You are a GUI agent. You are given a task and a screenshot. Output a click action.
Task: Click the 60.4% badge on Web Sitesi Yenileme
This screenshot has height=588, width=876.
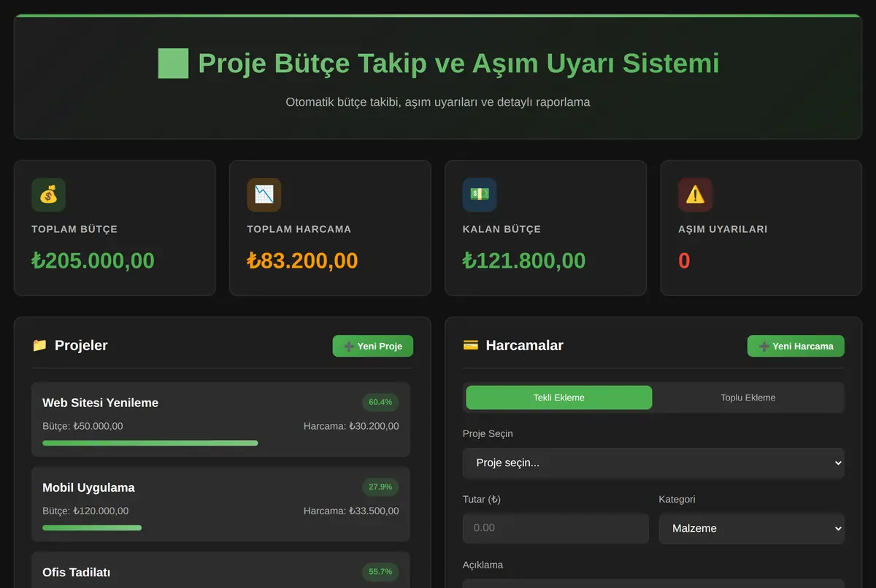point(380,402)
